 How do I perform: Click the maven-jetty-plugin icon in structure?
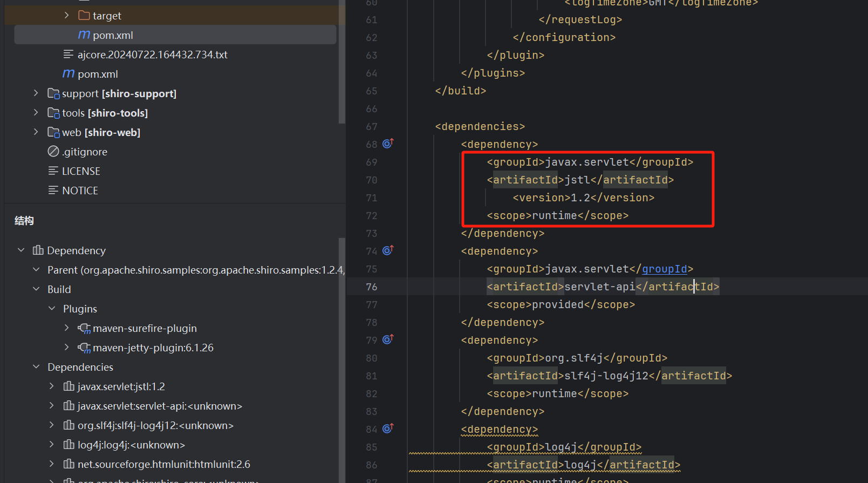click(84, 348)
